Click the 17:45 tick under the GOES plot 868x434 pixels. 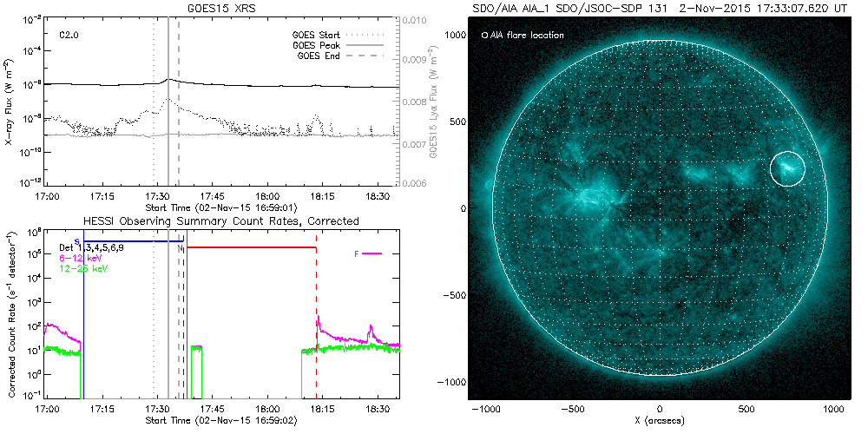pos(213,197)
